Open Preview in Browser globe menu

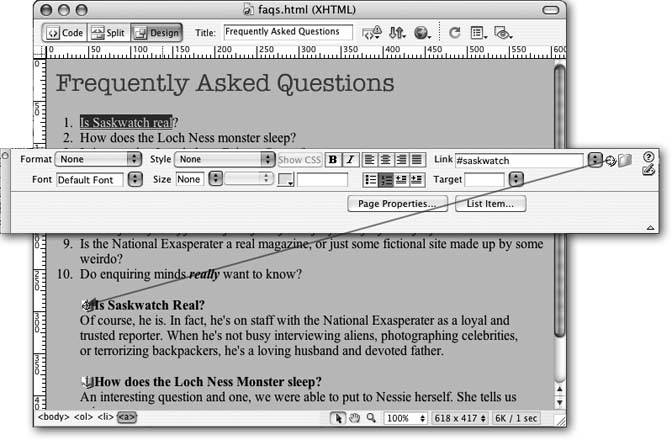pos(422,33)
